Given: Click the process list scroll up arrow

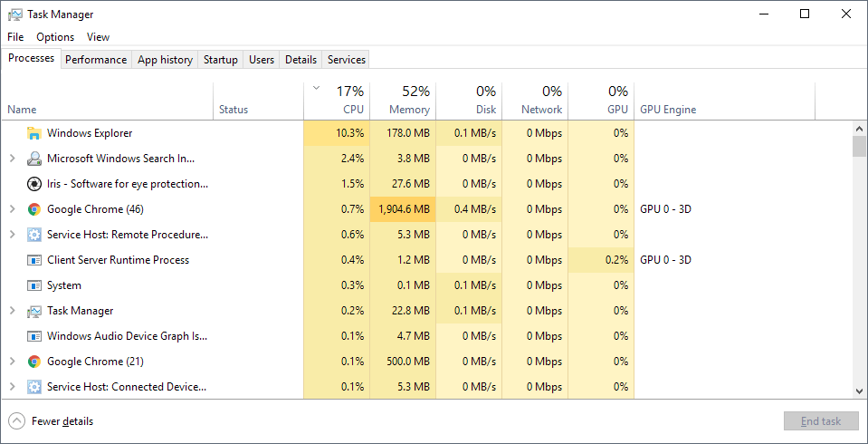Looking at the screenshot, I should tap(859, 129).
